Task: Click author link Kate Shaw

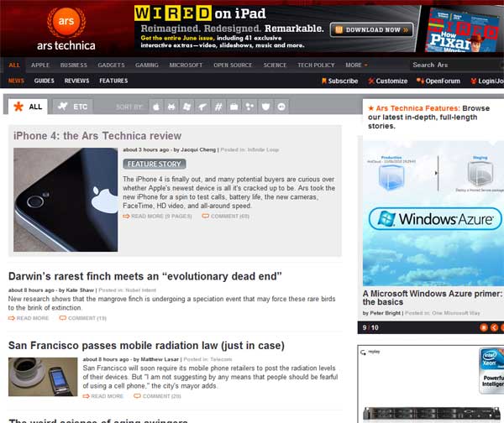Action: coord(80,290)
